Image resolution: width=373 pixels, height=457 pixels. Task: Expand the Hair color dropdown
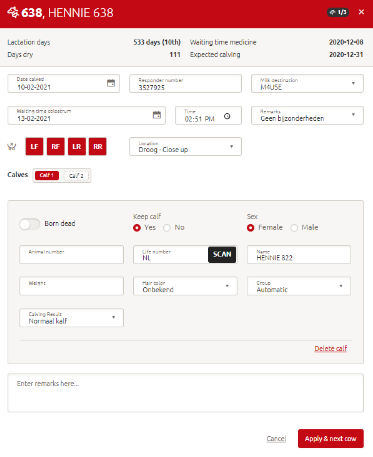[185, 286]
